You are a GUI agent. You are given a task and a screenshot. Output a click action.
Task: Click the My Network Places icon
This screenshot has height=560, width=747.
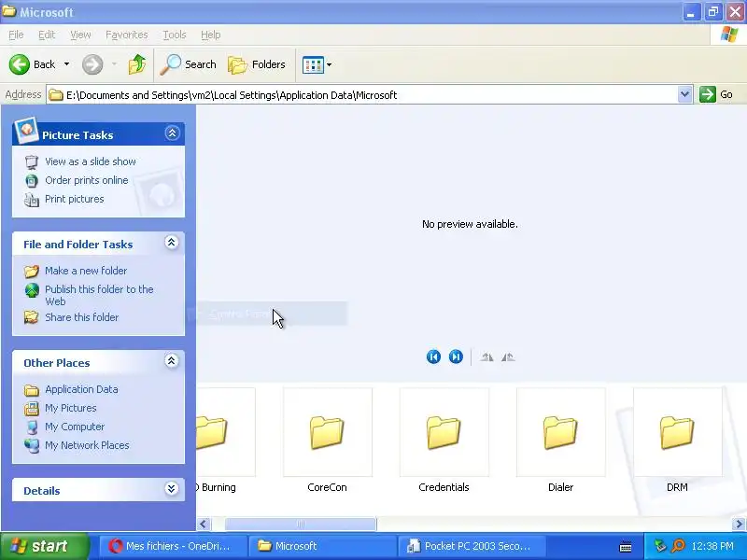(x=32, y=446)
